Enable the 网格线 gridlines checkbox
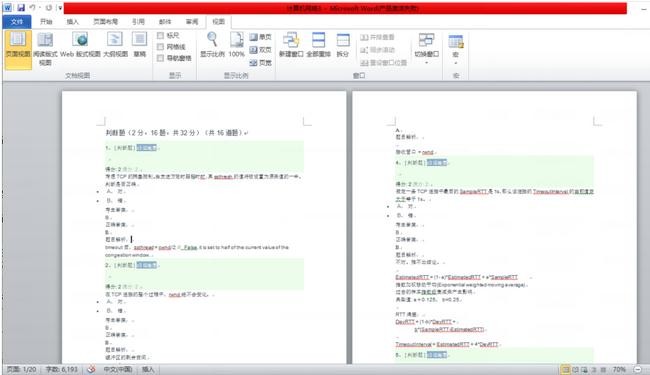 pyautogui.click(x=160, y=47)
